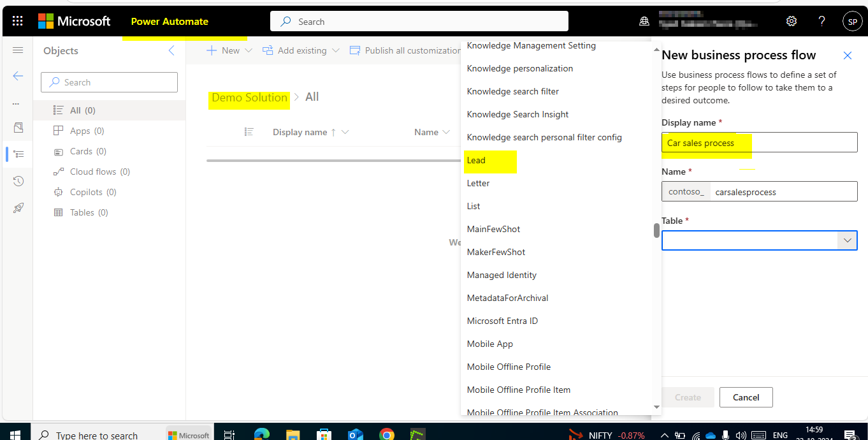This screenshot has width=868, height=440.
Task: Open File Explorer from taskbar
Action: [x=293, y=435]
